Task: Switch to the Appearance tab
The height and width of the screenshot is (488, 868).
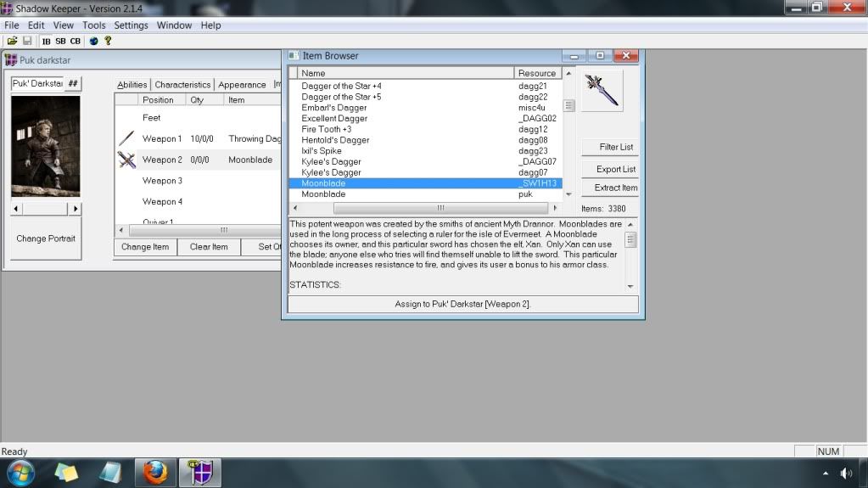Action: [242, 85]
